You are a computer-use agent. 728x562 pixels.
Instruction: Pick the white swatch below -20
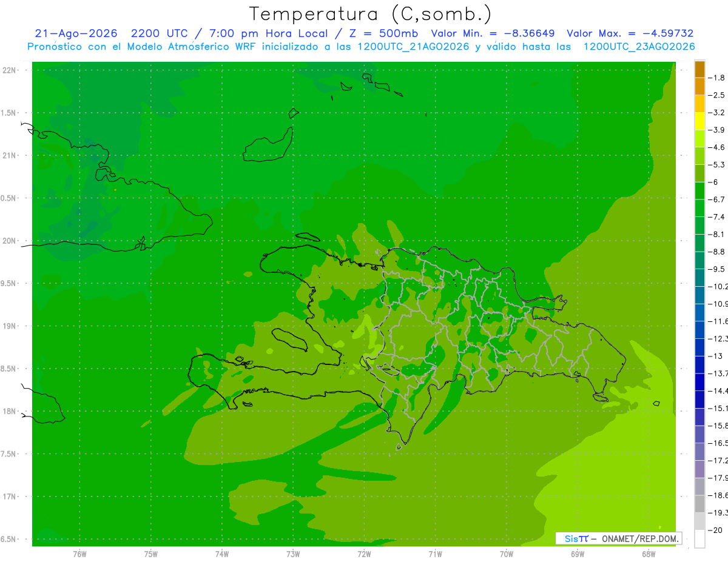[x=699, y=539]
